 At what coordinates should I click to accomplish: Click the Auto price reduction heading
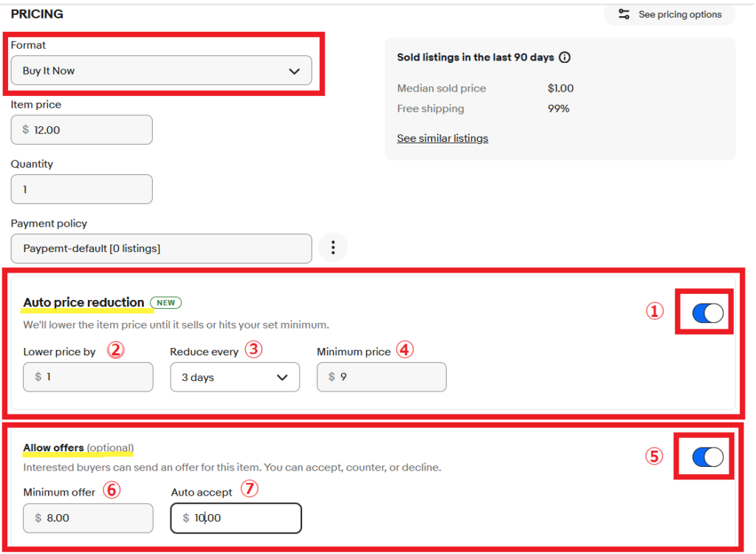coord(83,302)
